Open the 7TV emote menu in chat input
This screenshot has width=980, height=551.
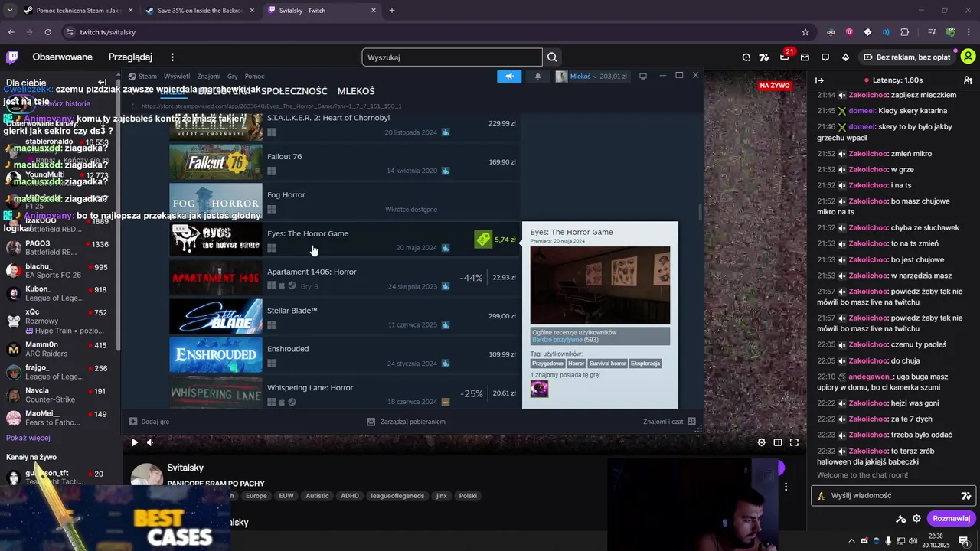coord(965,496)
